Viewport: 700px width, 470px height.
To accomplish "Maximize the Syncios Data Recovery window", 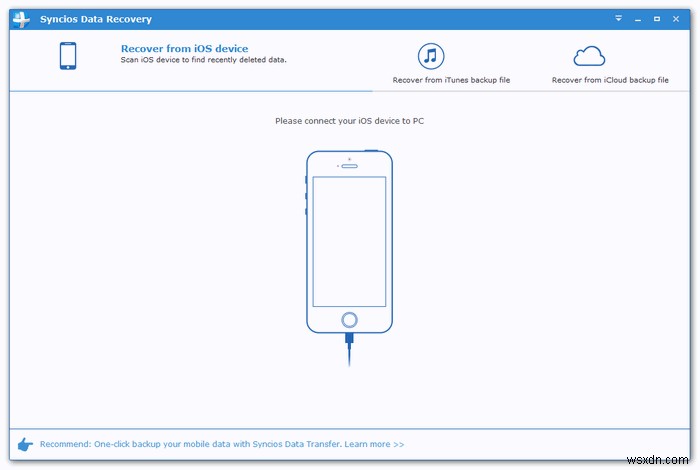I will (x=657, y=19).
